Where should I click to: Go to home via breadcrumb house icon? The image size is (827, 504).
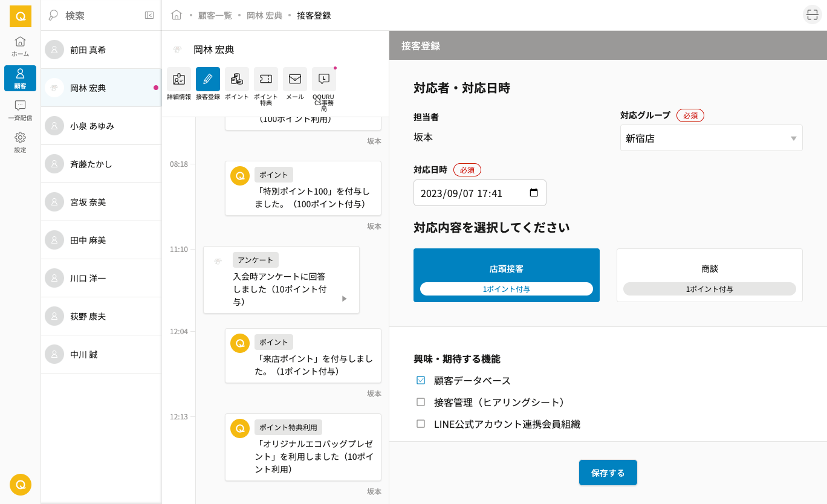[177, 15]
